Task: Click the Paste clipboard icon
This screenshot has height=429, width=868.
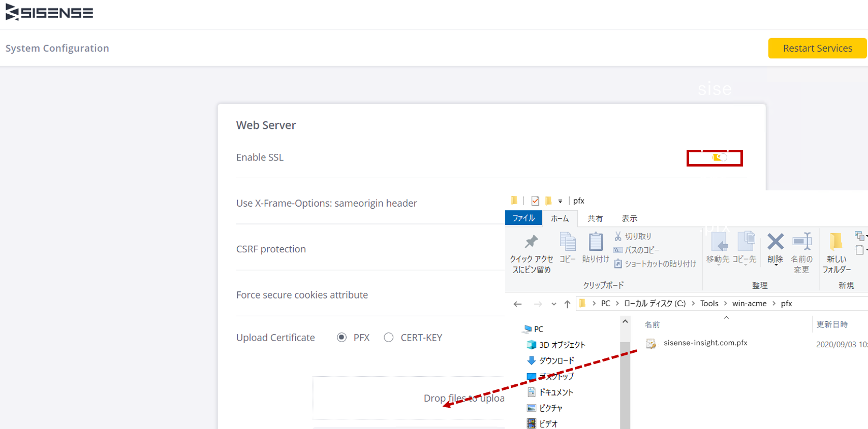Action: (x=596, y=242)
